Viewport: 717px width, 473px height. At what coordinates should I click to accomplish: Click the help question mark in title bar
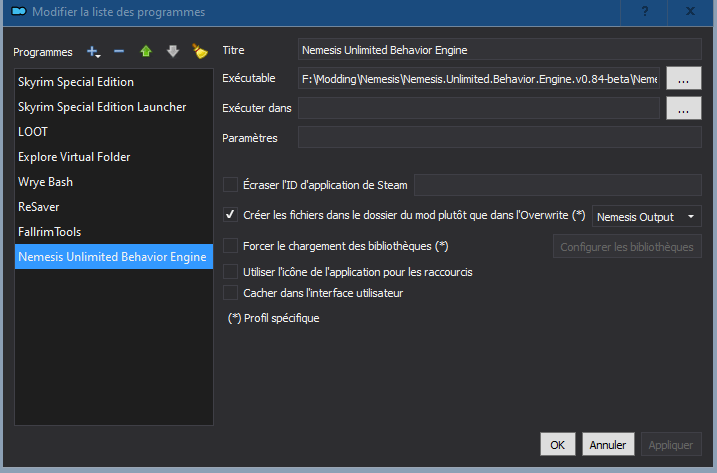(x=647, y=12)
